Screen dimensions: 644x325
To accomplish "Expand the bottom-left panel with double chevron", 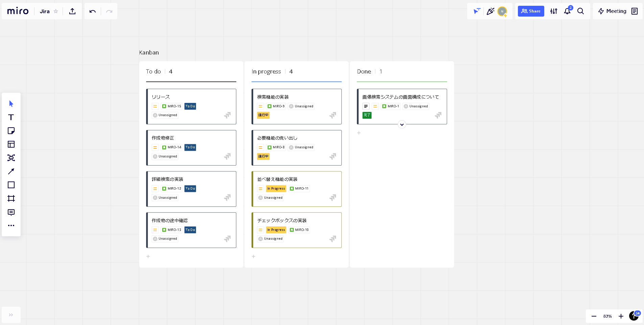I will [x=11, y=315].
